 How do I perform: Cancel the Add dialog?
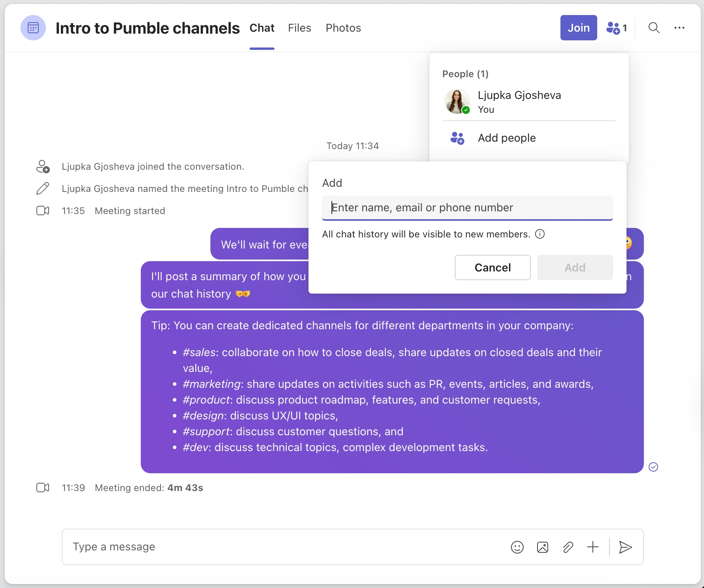click(492, 267)
